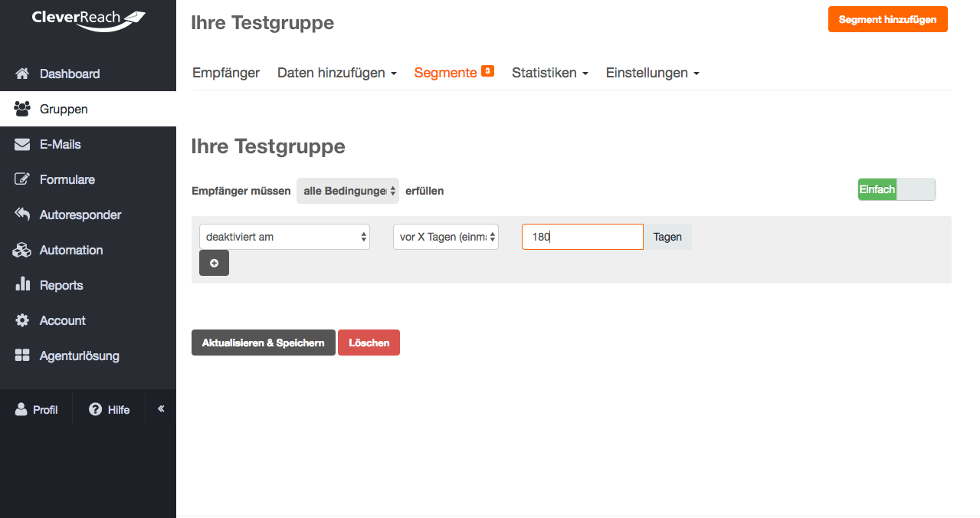Open Gruppen in the sidebar
The height and width of the screenshot is (518, 980).
(x=88, y=109)
